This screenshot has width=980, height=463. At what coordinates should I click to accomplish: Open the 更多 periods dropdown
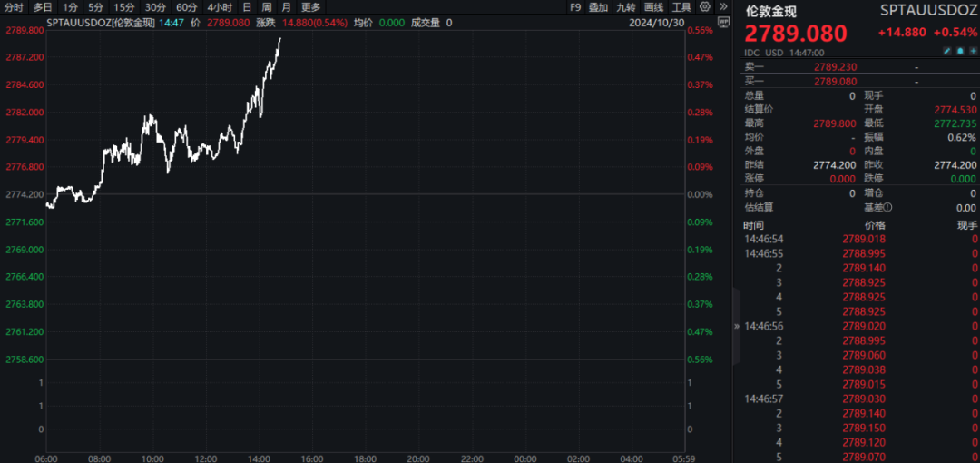310,6
